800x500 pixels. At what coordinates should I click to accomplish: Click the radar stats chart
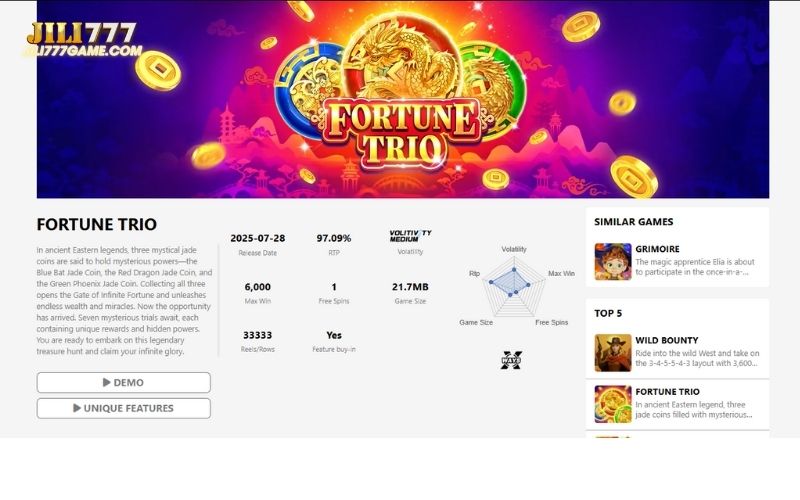pyautogui.click(x=514, y=287)
